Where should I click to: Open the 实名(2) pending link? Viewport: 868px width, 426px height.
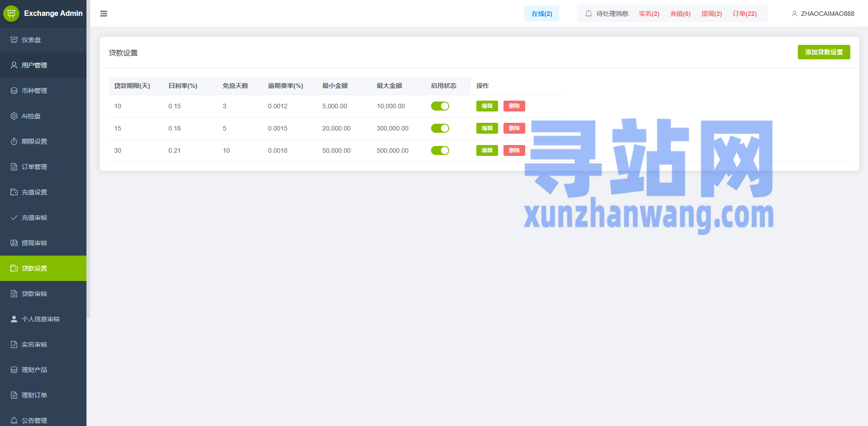649,14
